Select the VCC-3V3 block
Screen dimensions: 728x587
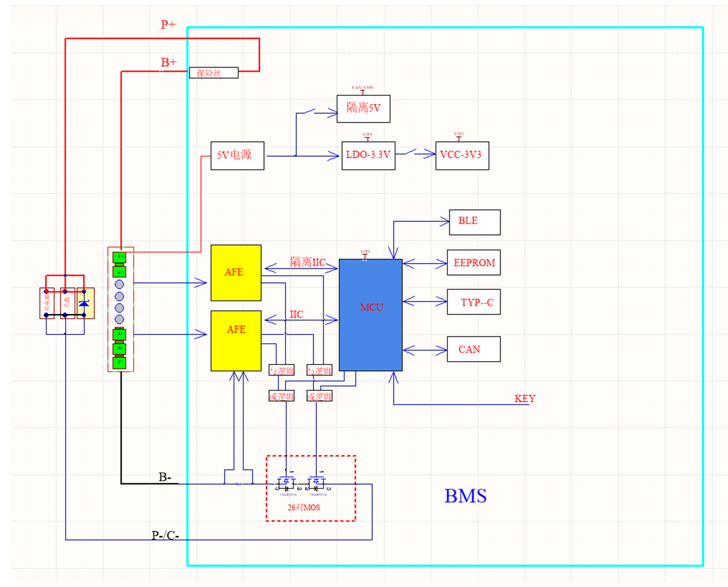point(462,156)
